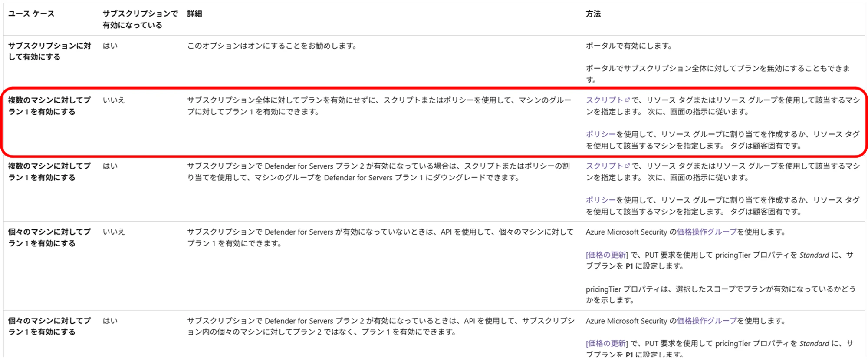Click 複数のマシン use case title beside はい
The image size is (868, 362).
(x=49, y=172)
